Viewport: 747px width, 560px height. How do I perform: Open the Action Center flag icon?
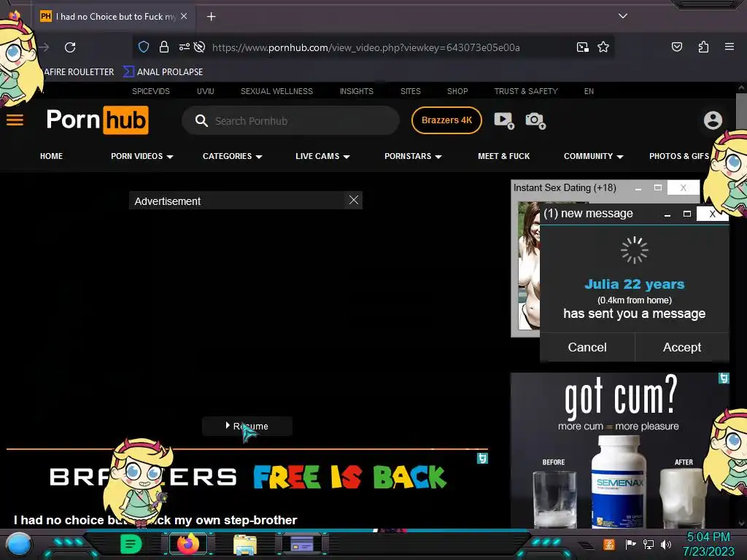(x=630, y=544)
